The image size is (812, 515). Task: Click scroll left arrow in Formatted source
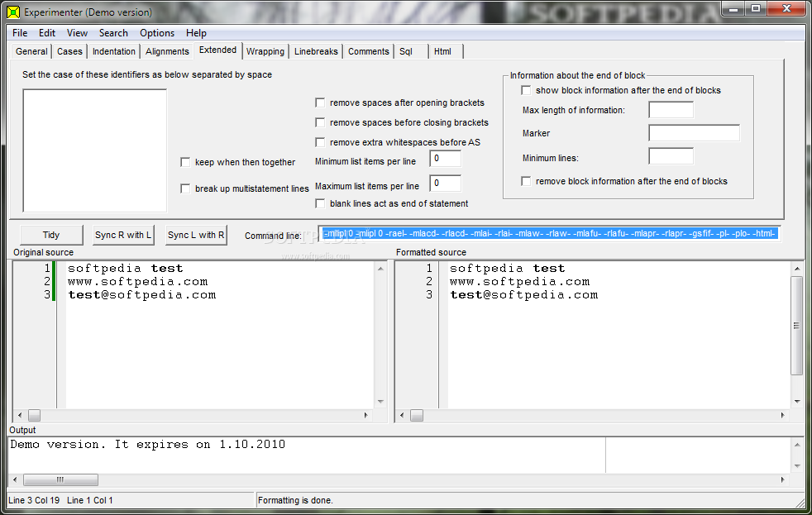[402, 415]
